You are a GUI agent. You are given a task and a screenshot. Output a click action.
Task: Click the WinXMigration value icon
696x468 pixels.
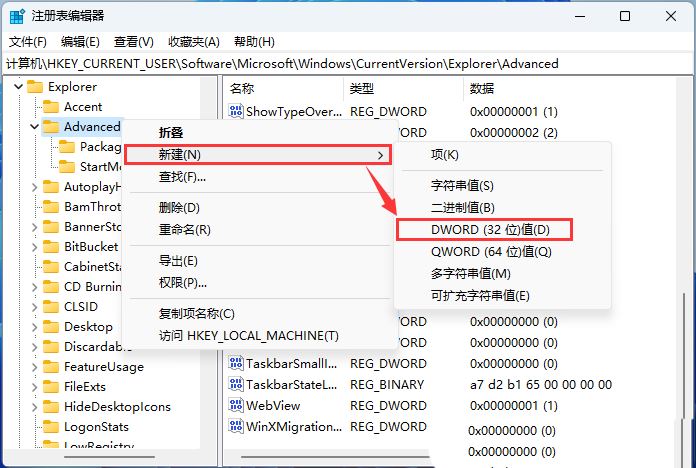tap(236, 426)
